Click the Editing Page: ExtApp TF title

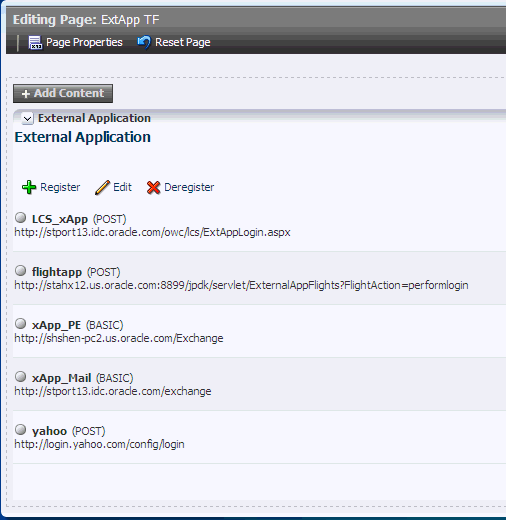click(x=86, y=20)
